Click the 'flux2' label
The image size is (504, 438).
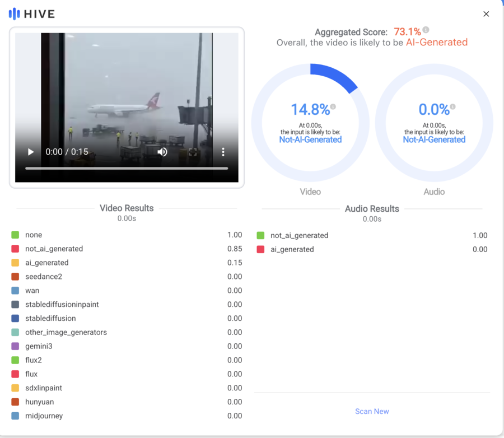[34, 360]
